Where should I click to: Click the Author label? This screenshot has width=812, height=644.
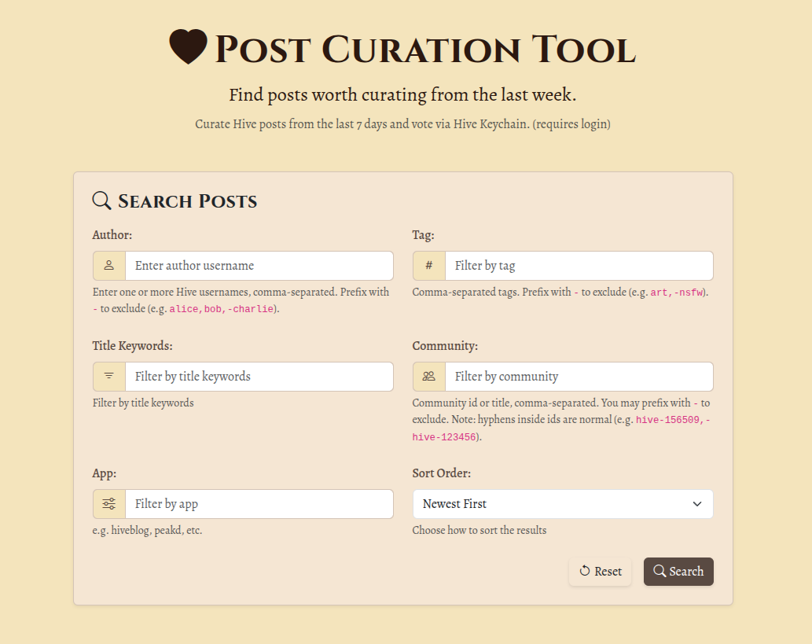coord(112,234)
